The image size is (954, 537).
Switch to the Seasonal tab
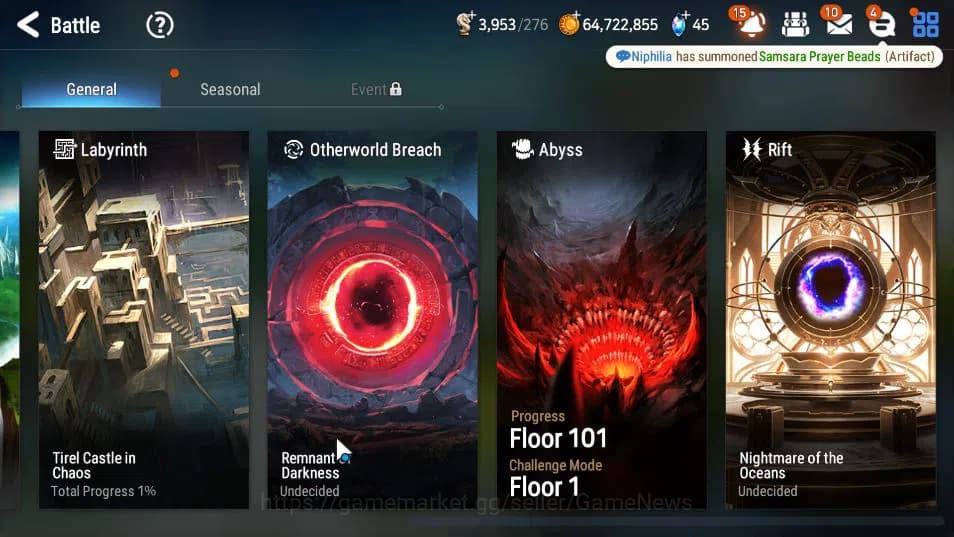[x=230, y=89]
